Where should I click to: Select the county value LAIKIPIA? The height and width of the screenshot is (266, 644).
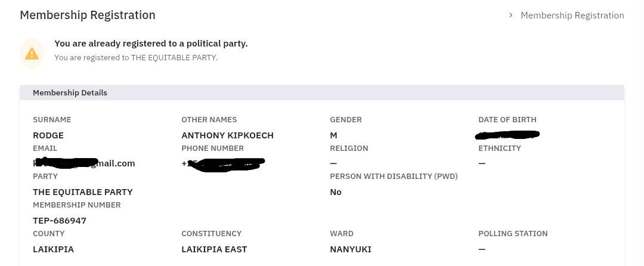point(54,249)
